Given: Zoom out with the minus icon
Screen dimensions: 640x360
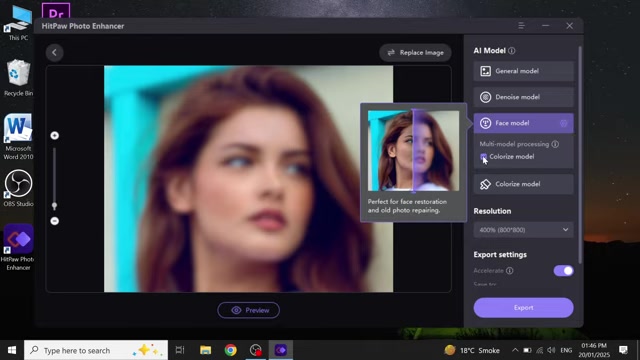Looking at the screenshot, I should 55,221.
